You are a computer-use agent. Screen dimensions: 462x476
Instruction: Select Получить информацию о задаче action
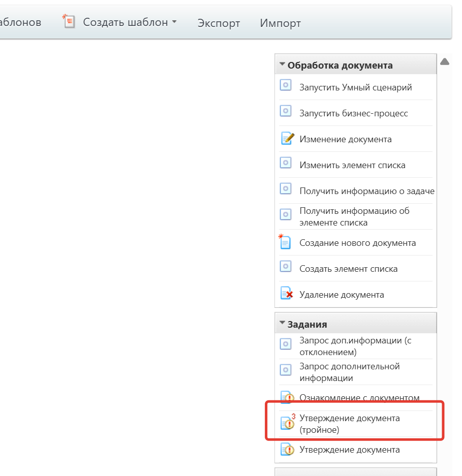pyautogui.click(x=366, y=191)
